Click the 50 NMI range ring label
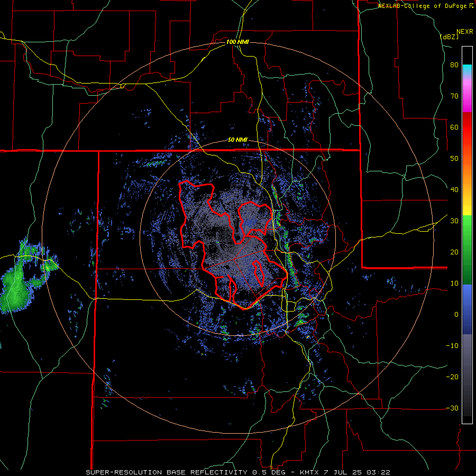476x476 pixels. click(x=237, y=140)
